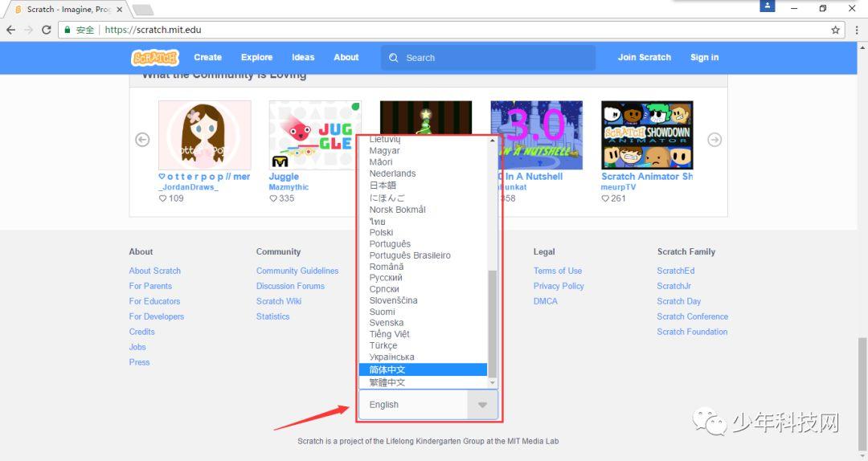Select Українська in the language list

(423, 357)
